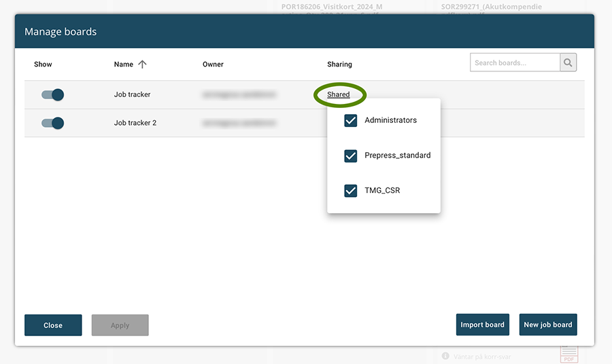Click the Owner column header
This screenshot has width=612, height=364.
(213, 65)
